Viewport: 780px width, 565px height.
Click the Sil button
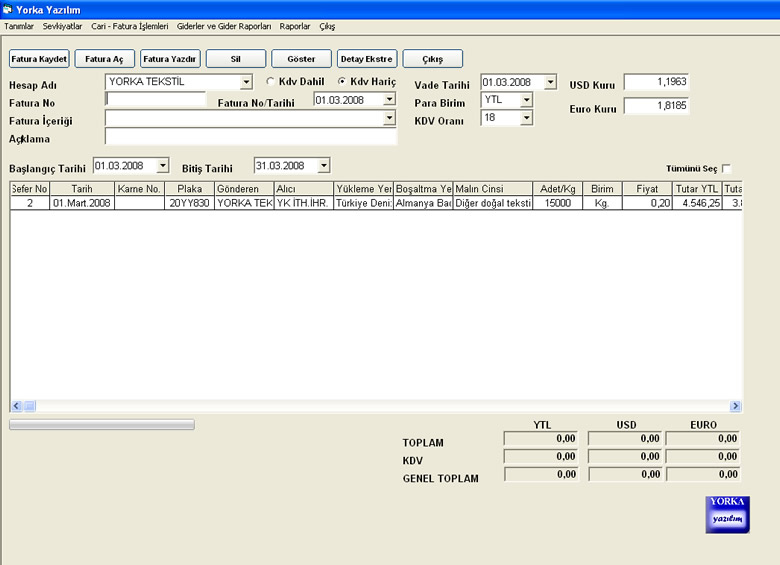point(235,59)
